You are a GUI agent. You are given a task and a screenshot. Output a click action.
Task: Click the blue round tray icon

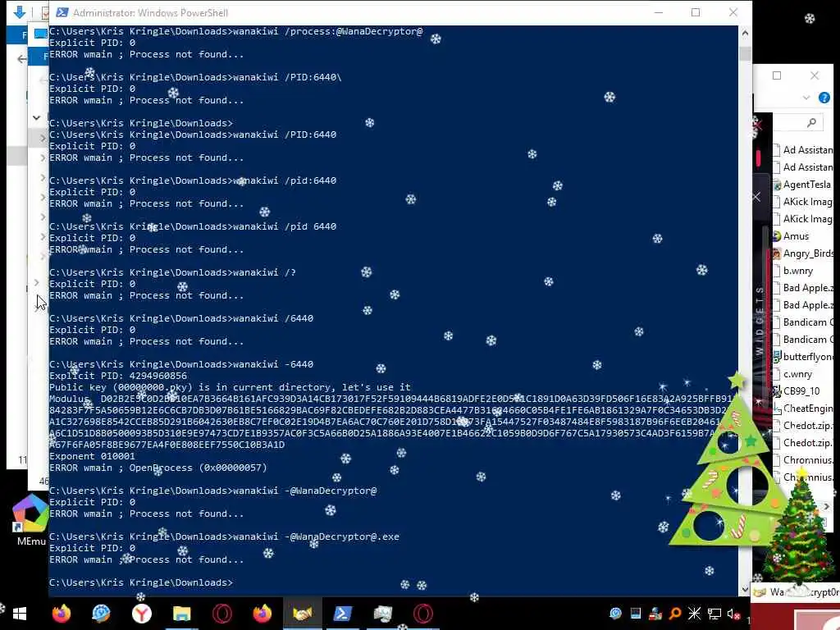615,614
